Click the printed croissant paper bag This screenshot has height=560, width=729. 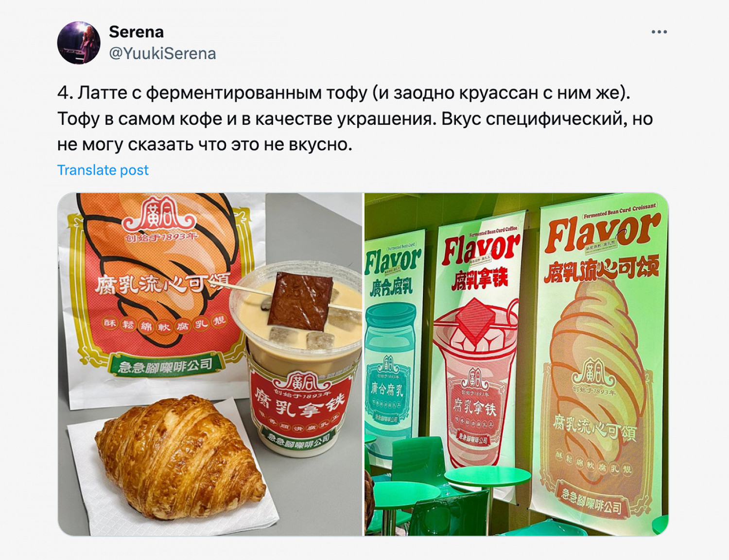click(160, 296)
